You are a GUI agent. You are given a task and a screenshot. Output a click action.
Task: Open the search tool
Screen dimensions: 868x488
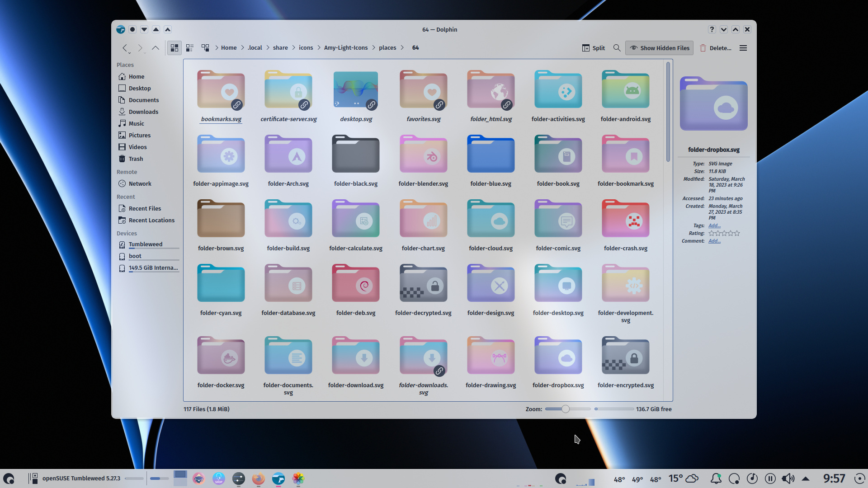(x=617, y=48)
